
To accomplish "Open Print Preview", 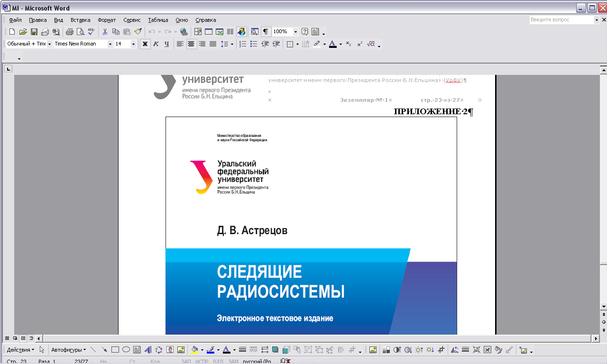I will click(x=80, y=32).
